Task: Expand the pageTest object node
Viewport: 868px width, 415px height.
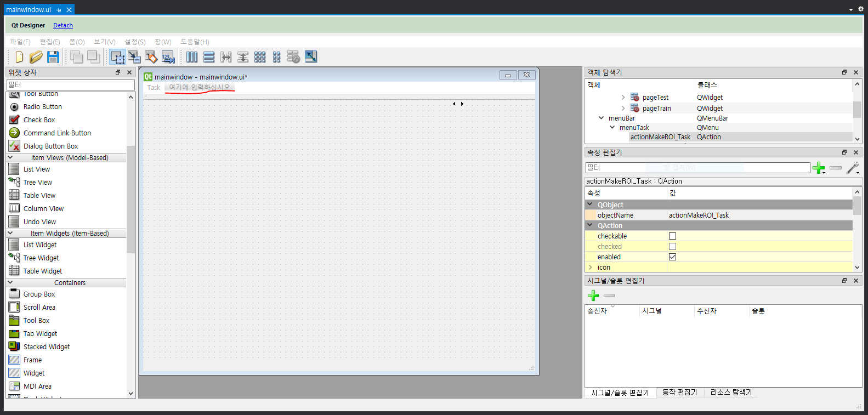Action: pyautogui.click(x=623, y=97)
